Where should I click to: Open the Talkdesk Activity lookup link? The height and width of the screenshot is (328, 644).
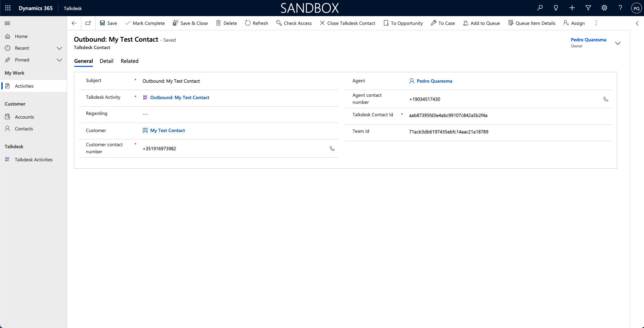[180, 97]
